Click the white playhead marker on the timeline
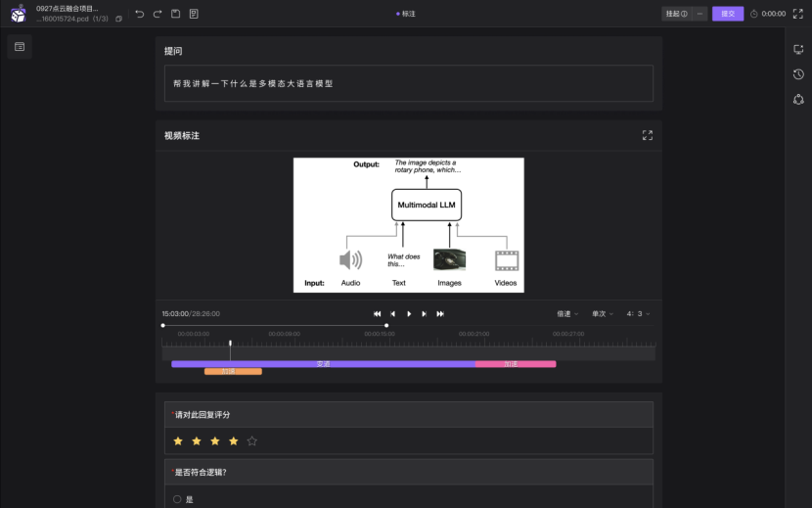Viewport: 812px width, 508px height. (x=231, y=344)
